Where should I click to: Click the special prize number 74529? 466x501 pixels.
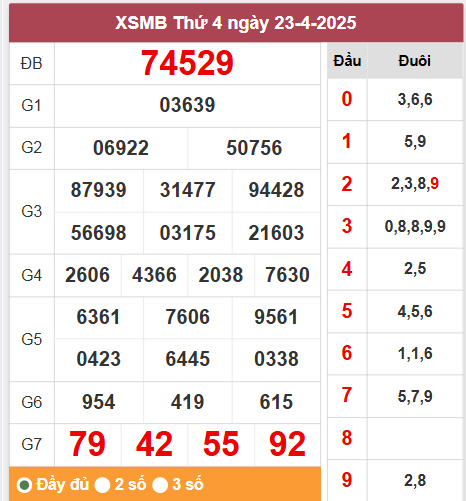187,63
